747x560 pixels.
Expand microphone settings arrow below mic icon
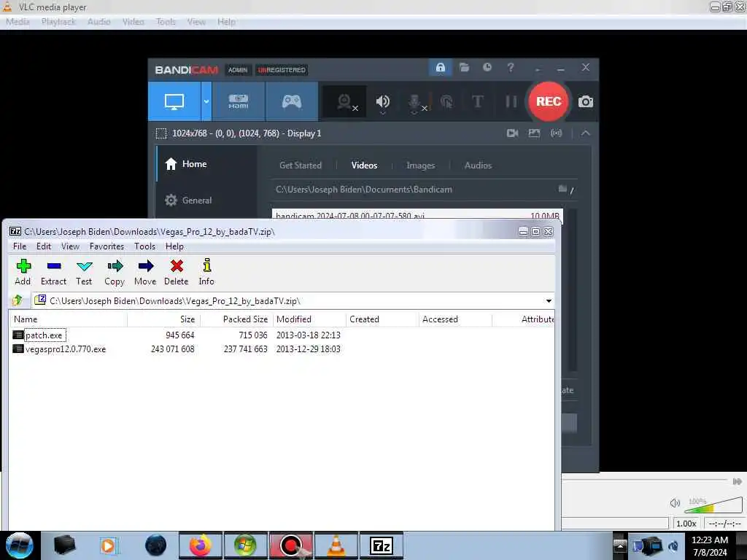414,113
